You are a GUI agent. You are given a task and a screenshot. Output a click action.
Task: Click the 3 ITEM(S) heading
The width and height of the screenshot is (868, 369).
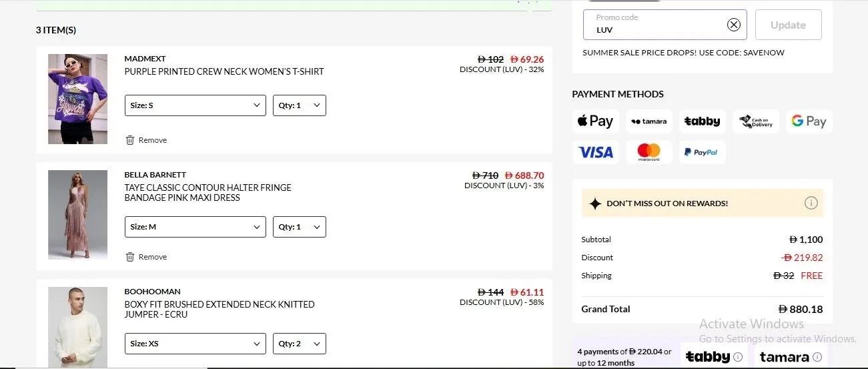[x=56, y=30]
